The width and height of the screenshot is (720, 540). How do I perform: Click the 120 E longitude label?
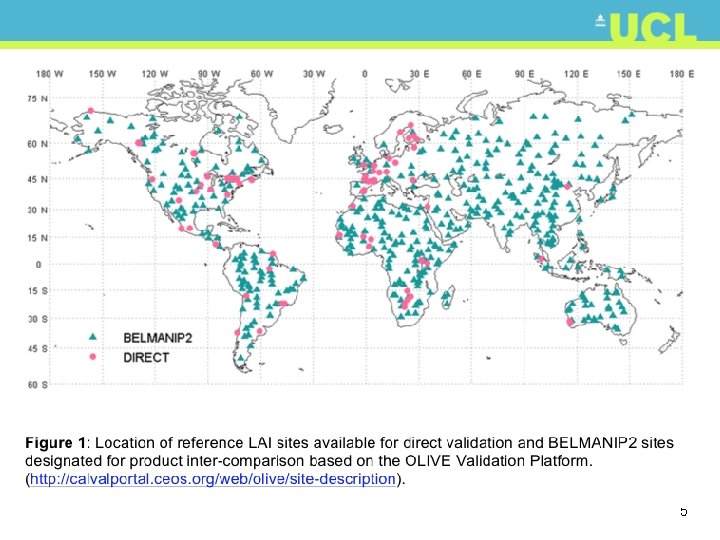pos(576,74)
